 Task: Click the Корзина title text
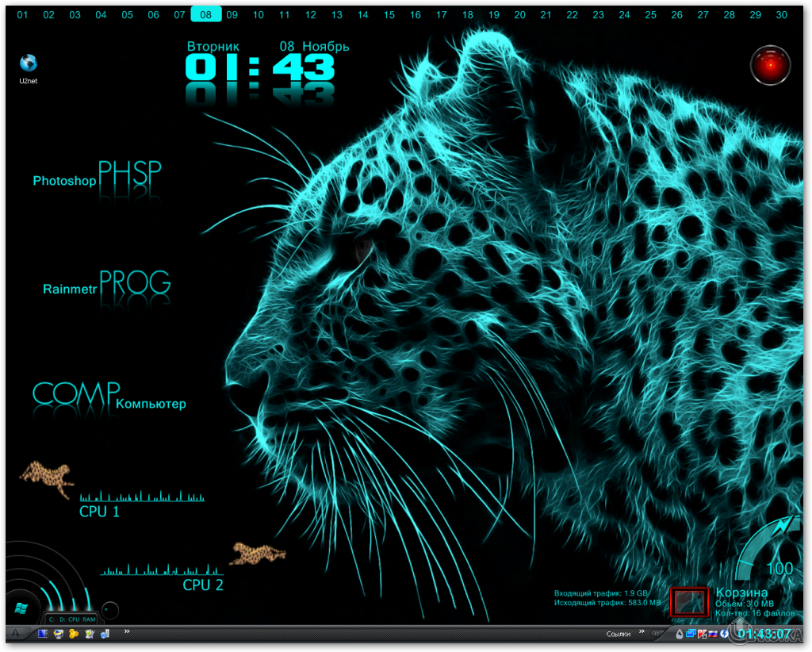click(741, 593)
